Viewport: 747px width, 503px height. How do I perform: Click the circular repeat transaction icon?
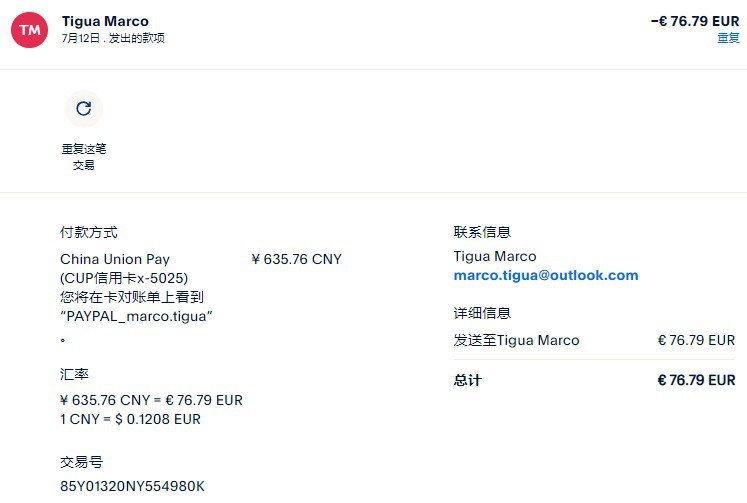[x=83, y=109]
